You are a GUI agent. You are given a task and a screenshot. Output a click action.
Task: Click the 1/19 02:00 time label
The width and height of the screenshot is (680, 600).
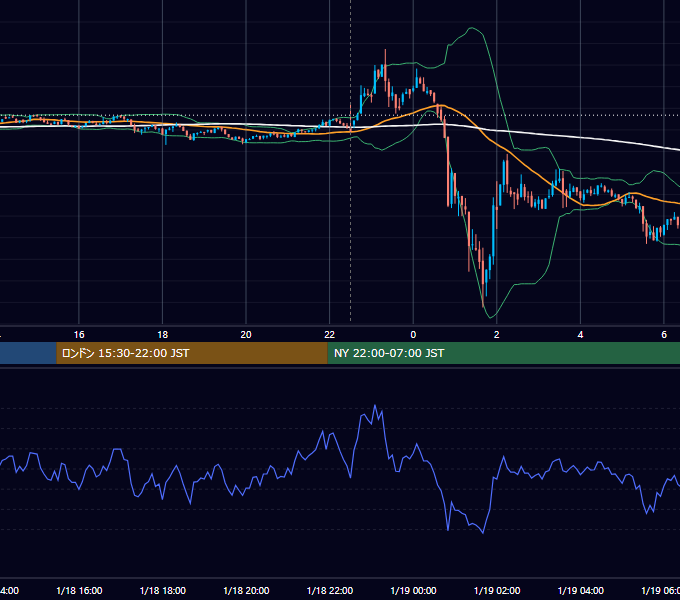497,590
